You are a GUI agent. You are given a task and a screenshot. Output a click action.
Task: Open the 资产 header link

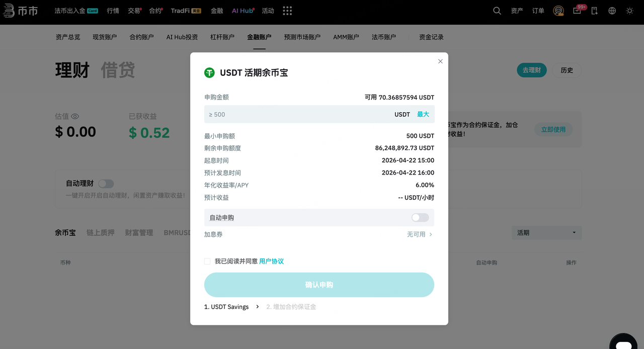517,11
